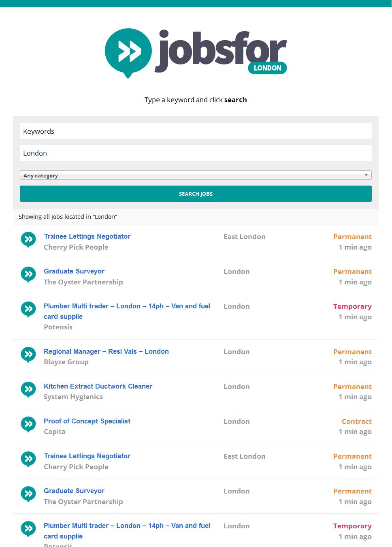This screenshot has height=547, width=392.
Task: Select the Trainee Lettings Negotiator listing icon
Action: pos(28,239)
